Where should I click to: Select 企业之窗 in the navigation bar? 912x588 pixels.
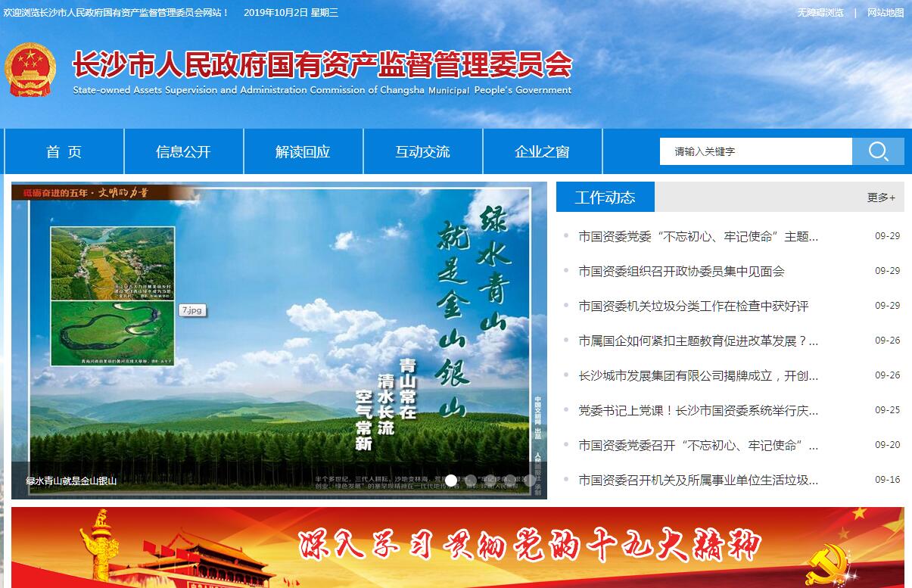pos(542,151)
